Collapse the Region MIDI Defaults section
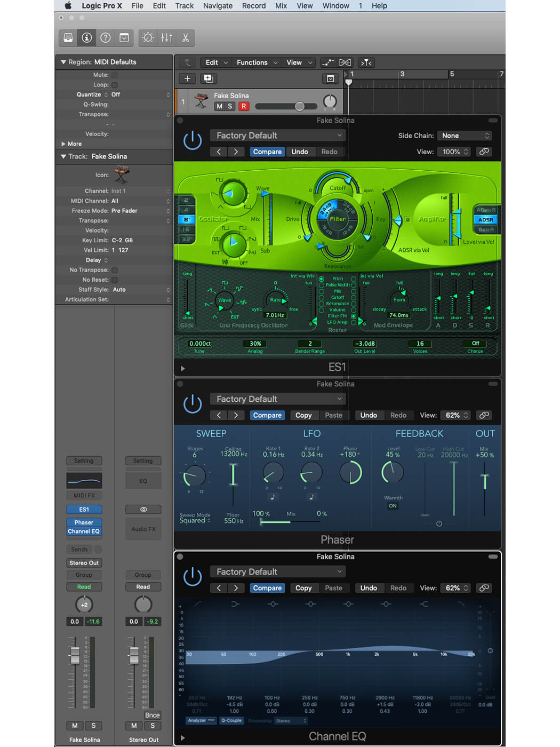560x747 pixels. pos(63,62)
